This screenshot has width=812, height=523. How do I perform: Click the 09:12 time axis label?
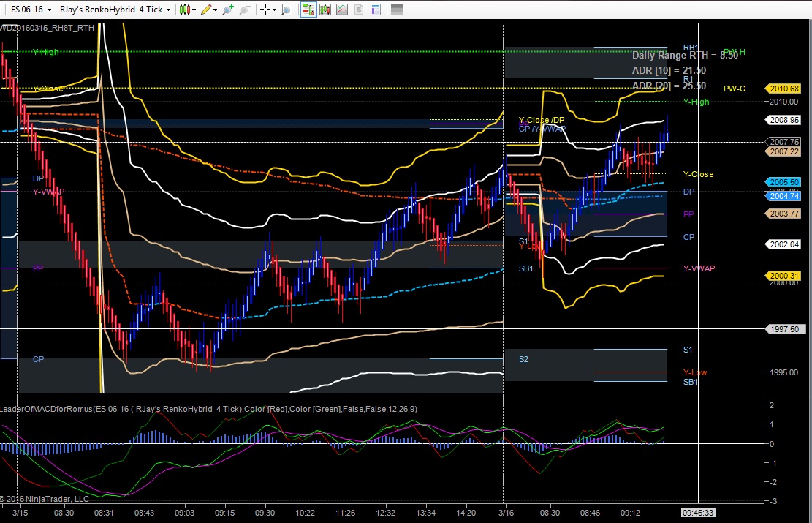630,513
